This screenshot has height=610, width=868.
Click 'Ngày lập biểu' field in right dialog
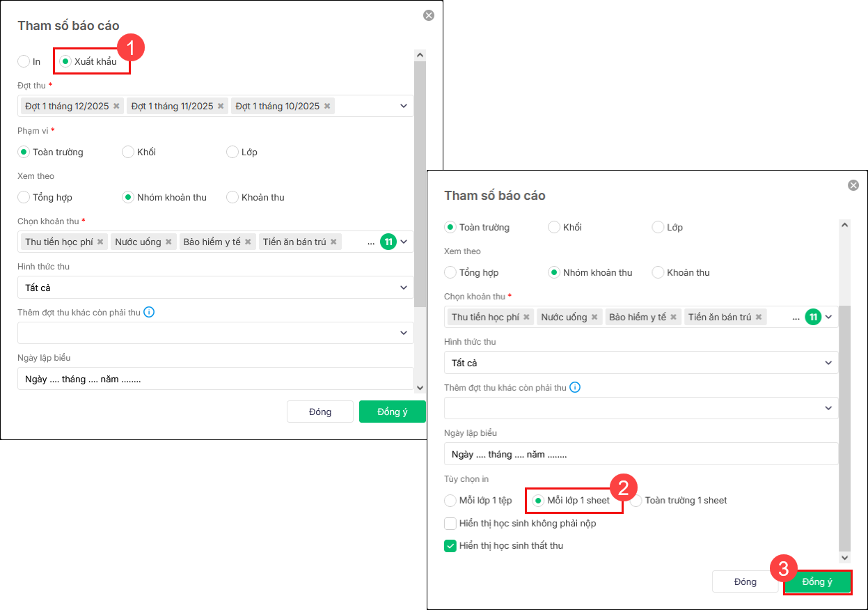(640, 454)
